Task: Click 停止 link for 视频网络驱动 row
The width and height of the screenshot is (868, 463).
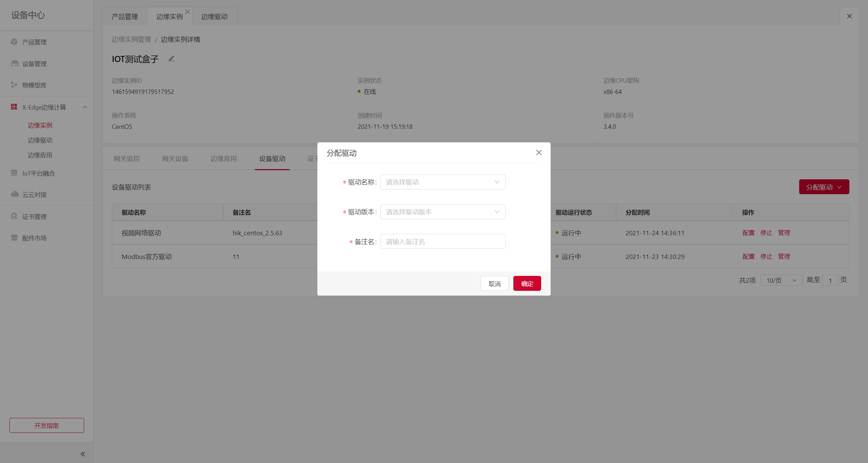Action: point(766,233)
